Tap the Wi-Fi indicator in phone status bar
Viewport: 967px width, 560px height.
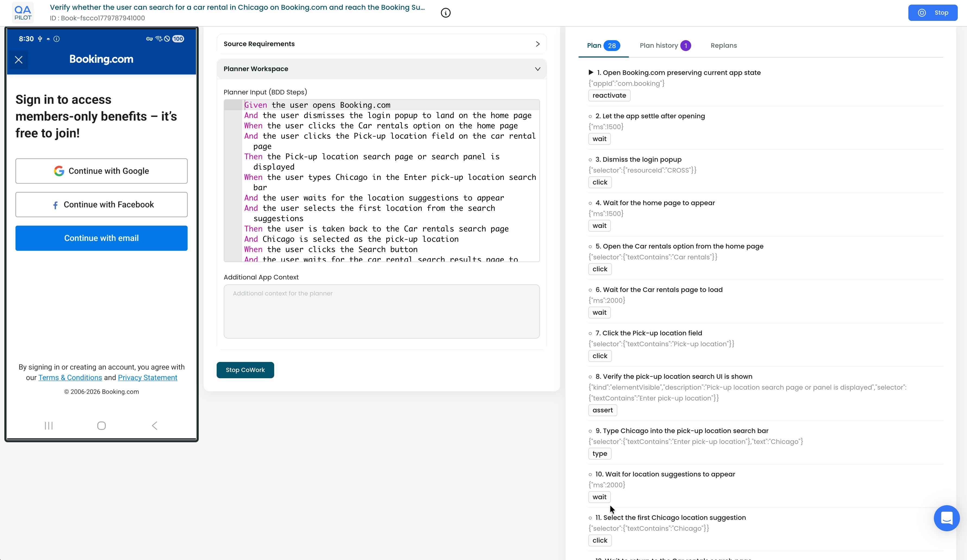[159, 39]
